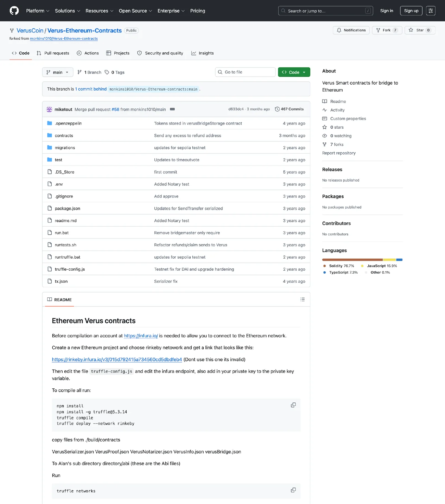The height and width of the screenshot is (504, 445).
Task: Click the Sign up button
Action: click(x=411, y=11)
